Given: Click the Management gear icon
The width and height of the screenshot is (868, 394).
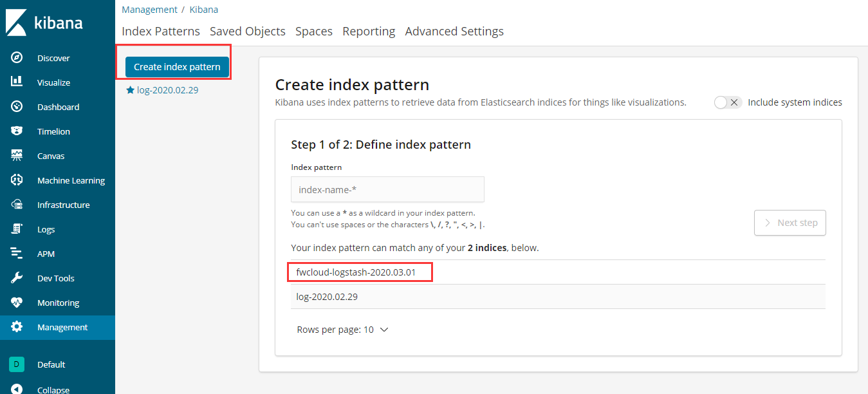Looking at the screenshot, I should click(x=17, y=327).
